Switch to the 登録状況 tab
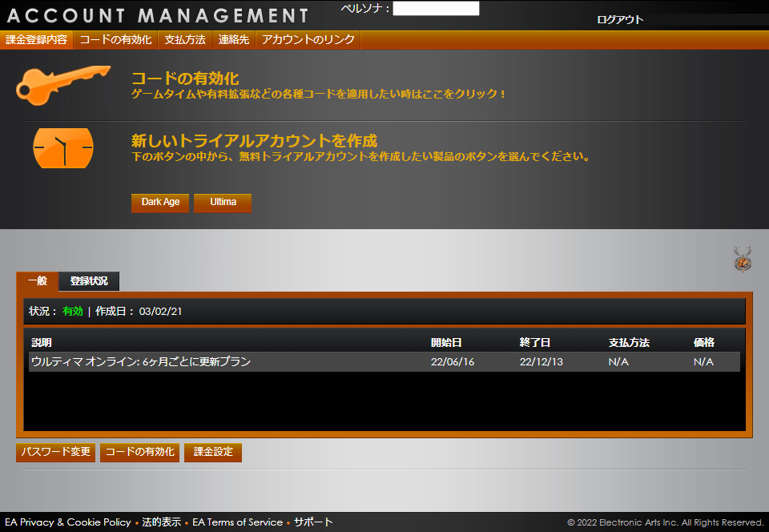 89,281
